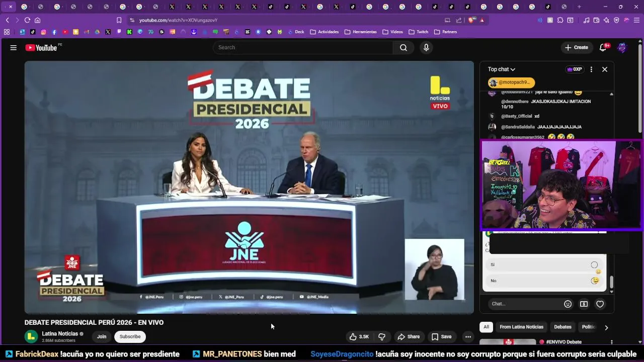This screenshot has width=644, height=362.
Task: Click the Subscribe button
Action: point(130,337)
